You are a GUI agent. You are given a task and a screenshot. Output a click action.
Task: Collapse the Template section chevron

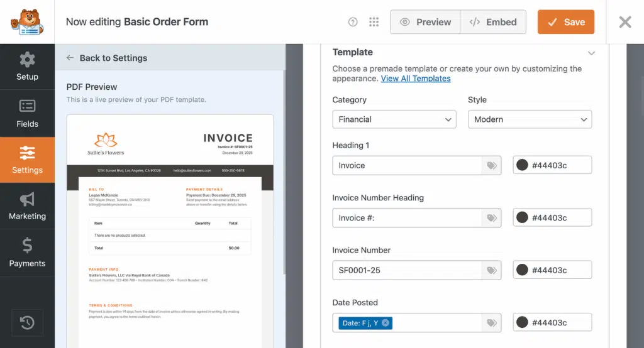[591, 53]
